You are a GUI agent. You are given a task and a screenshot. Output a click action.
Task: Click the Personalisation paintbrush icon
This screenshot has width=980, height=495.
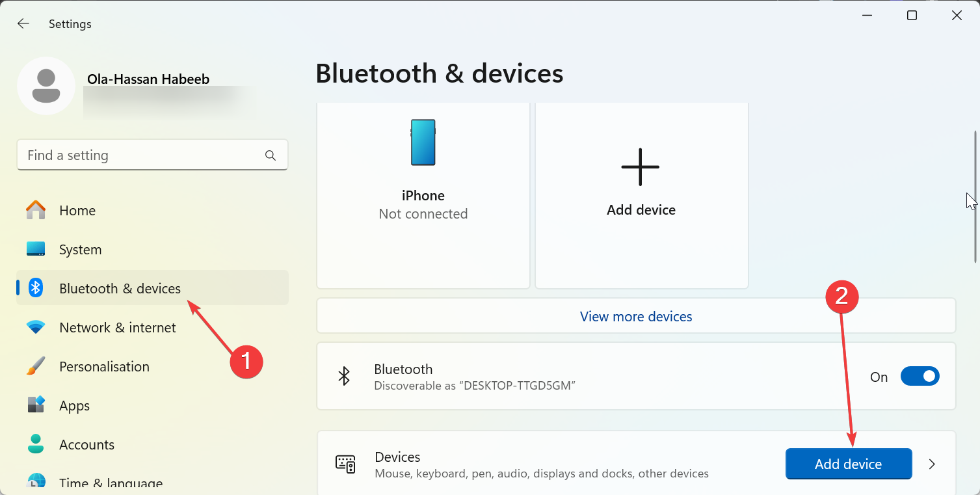click(36, 367)
